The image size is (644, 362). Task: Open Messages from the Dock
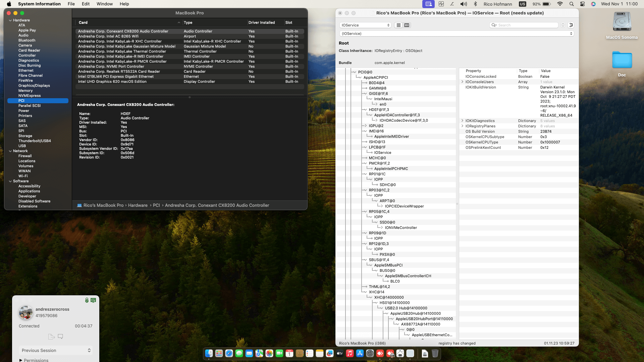pyautogui.click(x=239, y=353)
